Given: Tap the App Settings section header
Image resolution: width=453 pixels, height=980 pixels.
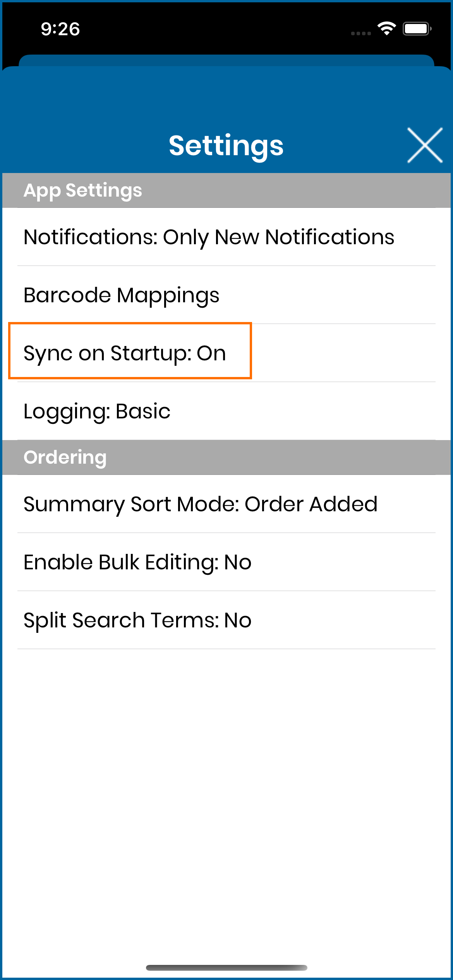Looking at the screenshot, I should point(226,190).
